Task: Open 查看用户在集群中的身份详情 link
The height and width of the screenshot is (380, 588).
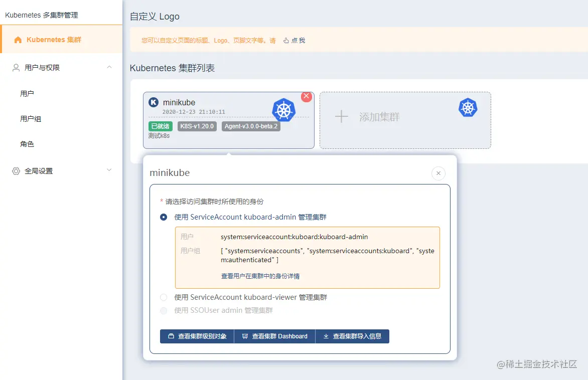Action: tap(260, 276)
